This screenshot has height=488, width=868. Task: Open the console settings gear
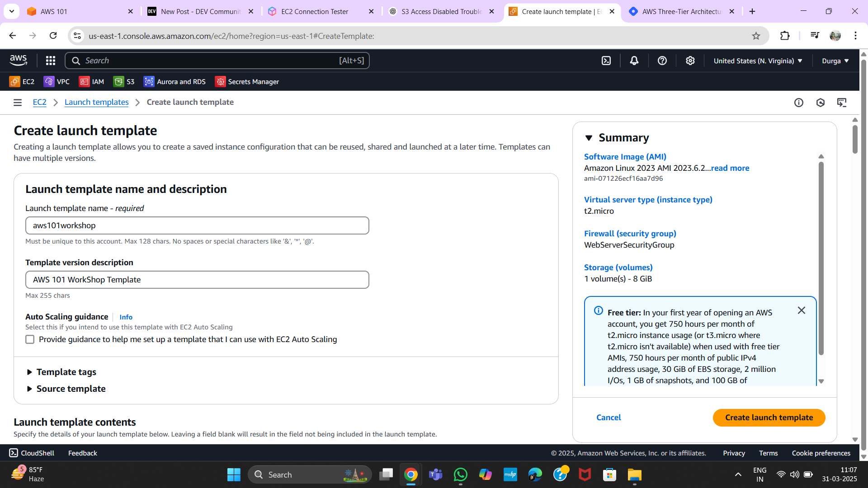tap(690, 61)
